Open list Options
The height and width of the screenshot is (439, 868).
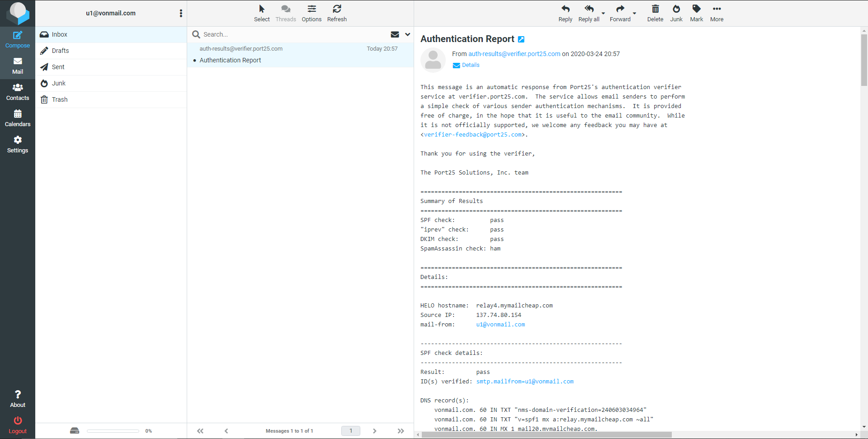311,13
